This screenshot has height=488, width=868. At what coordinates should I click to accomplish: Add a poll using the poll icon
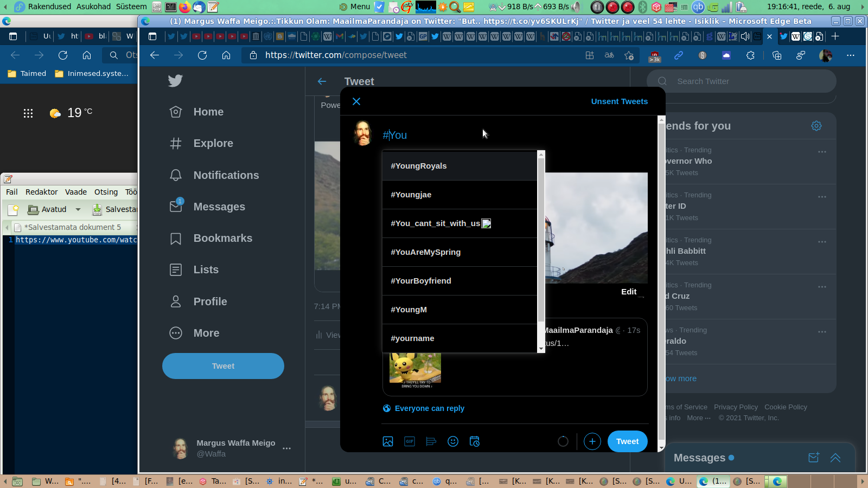431,441
